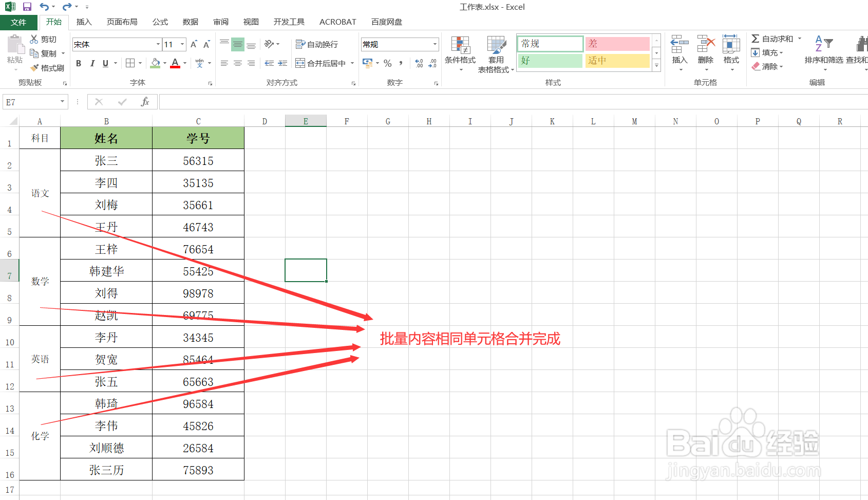Screen dimensions: 868x500
Task: Apply 差 bad cell style
Action: point(617,44)
